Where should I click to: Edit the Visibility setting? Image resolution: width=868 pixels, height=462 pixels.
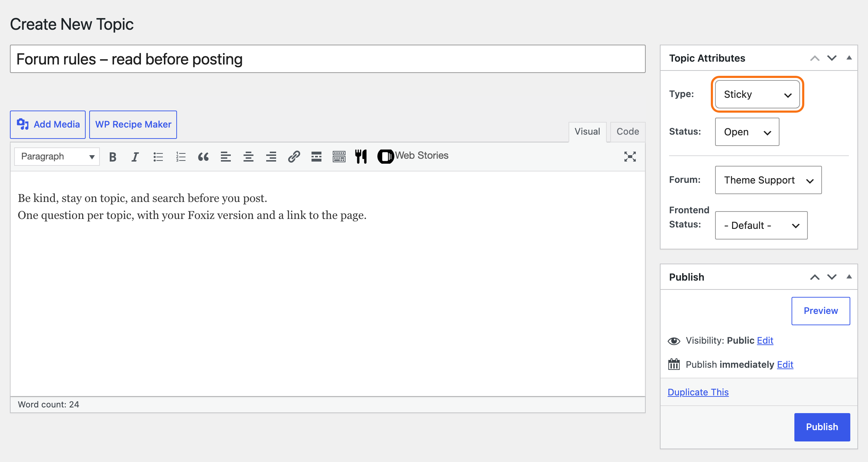(x=765, y=340)
